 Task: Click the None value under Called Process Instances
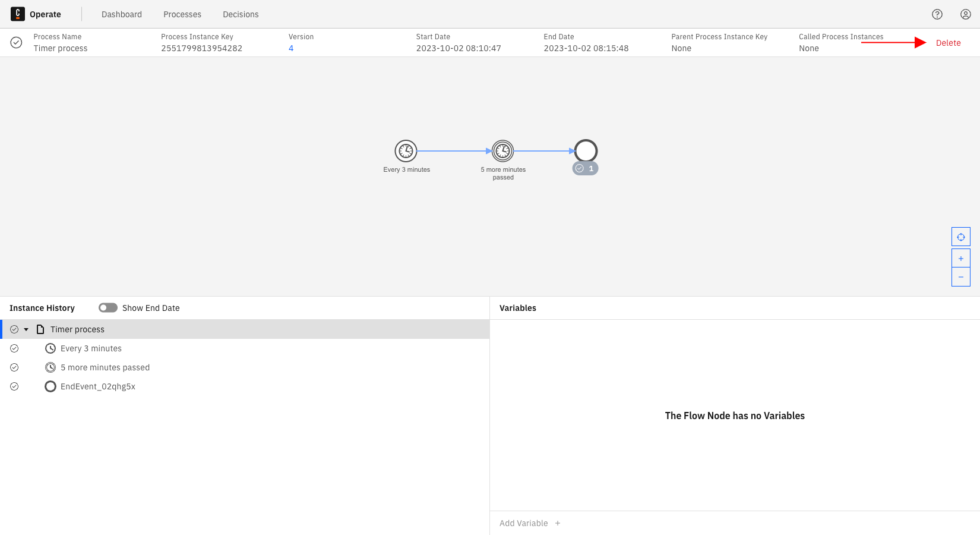[809, 48]
